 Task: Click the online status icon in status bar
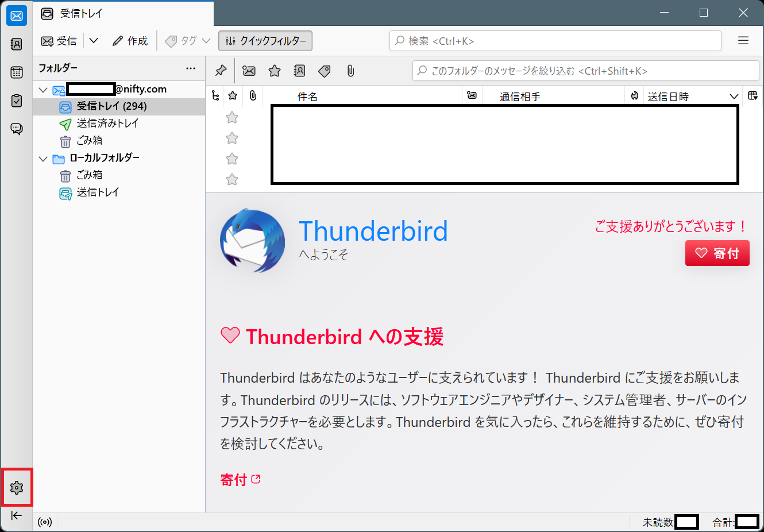pyautogui.click(x=45, y=522)
